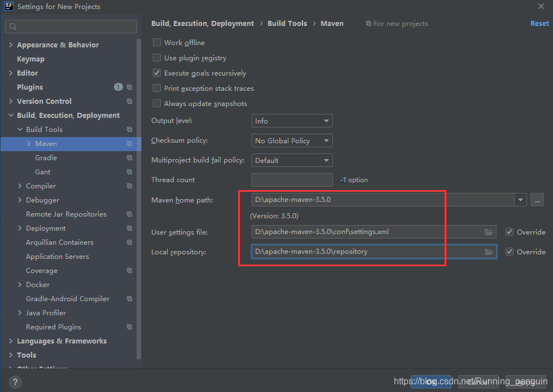Click the Required Plugins copy icon
Image resolution: width=553 pixels, height=392 pixels.
tap(129, 327)
